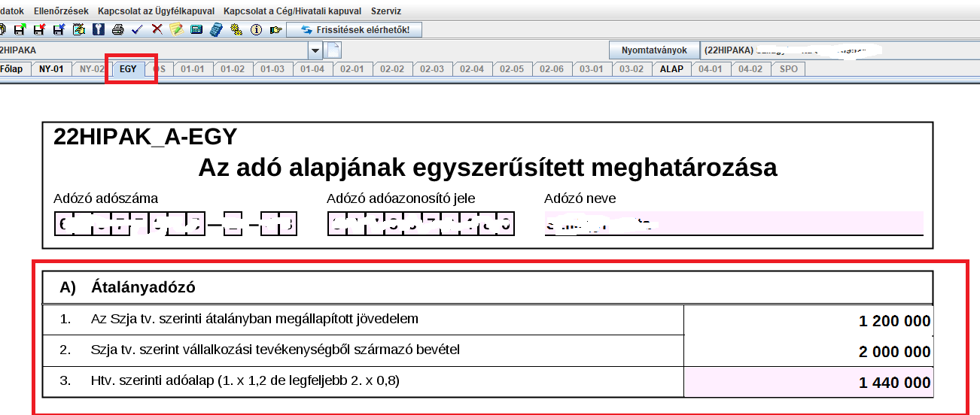Viewport: 980px width, 415px height.
Task: Click the Nyomtatványok button
Action: click(654, 50)
